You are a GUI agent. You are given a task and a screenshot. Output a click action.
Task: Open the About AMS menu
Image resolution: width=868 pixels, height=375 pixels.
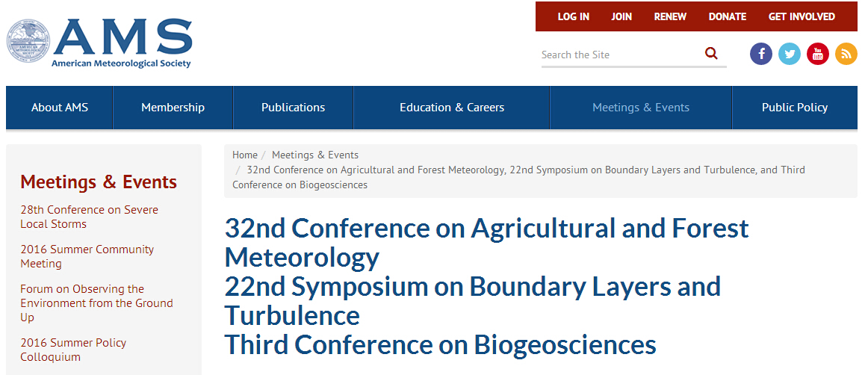[x=59, y=108]
